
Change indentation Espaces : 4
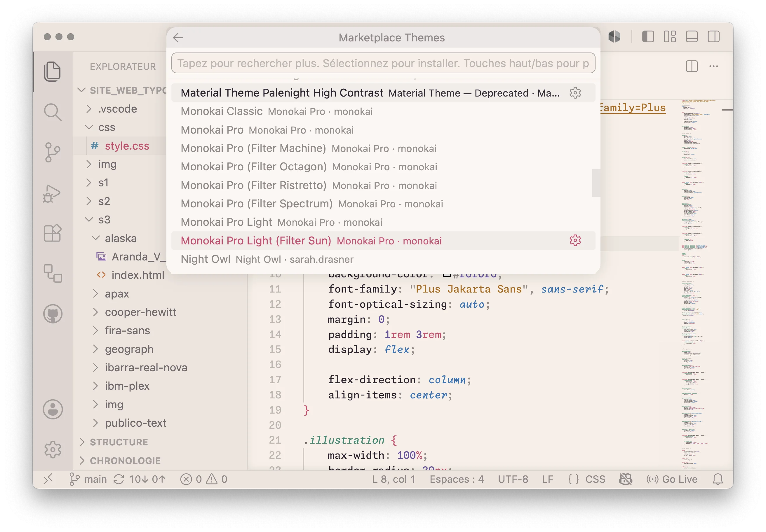tap(456, 479)
